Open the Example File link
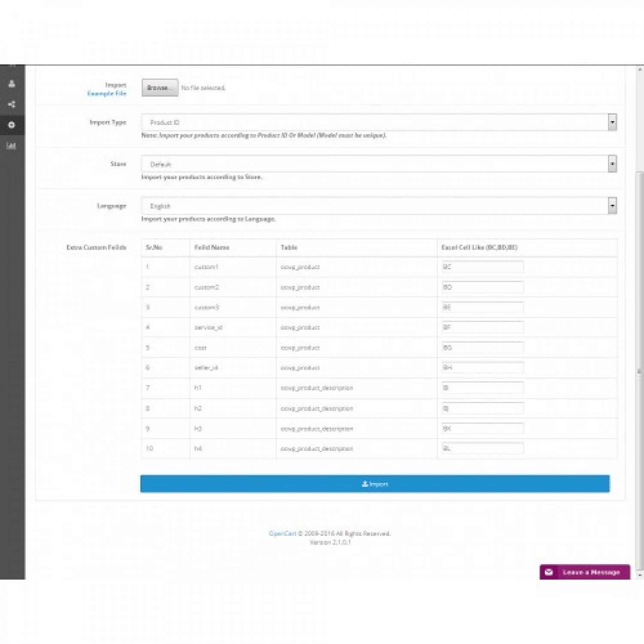644x644 pixels. tap(107, 94)
